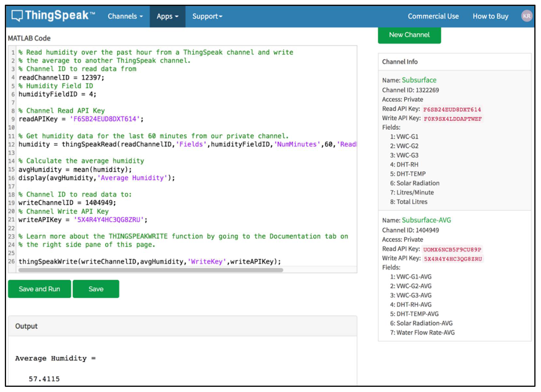
Task: Click the Save button
Action: [96, 289]
